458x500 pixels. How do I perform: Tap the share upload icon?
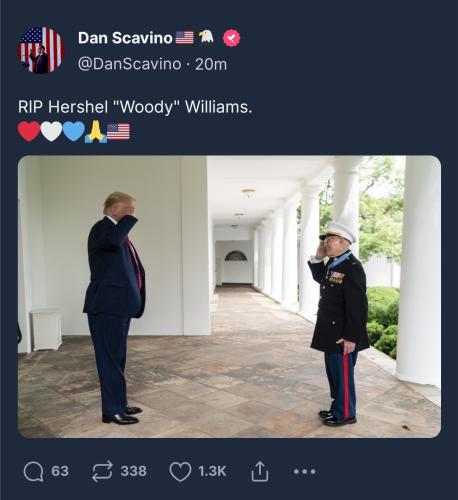pos(259,471)
